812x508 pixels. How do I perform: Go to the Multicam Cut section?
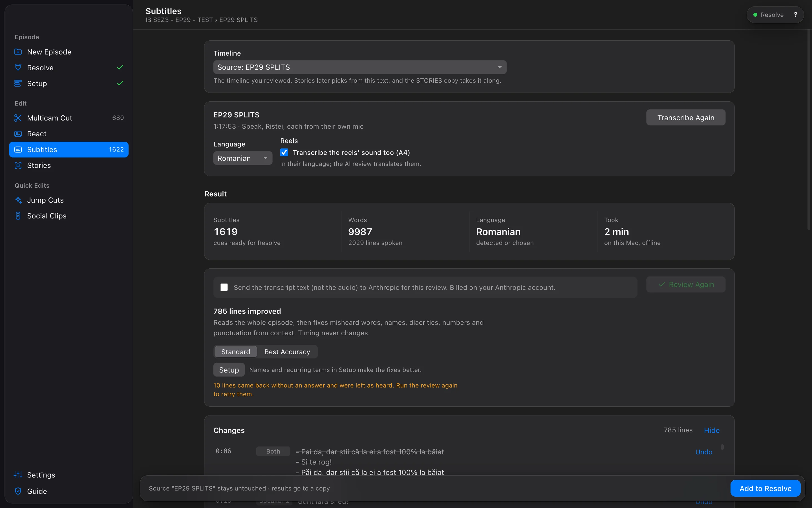[x=69, y=118]
